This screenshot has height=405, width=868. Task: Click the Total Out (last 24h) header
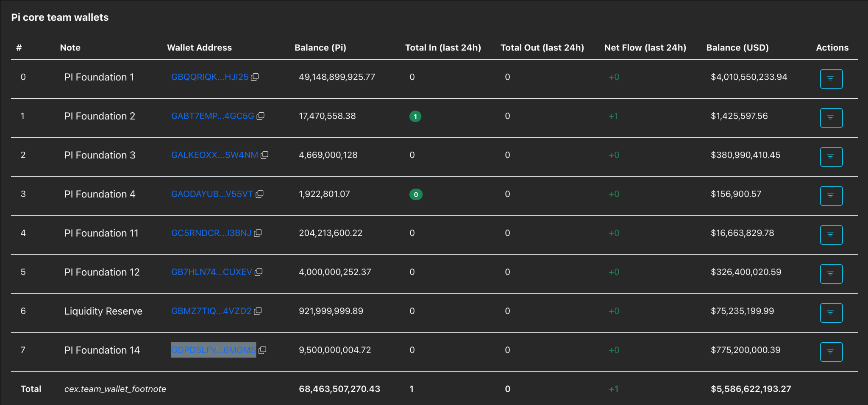(x=542, y=47)
